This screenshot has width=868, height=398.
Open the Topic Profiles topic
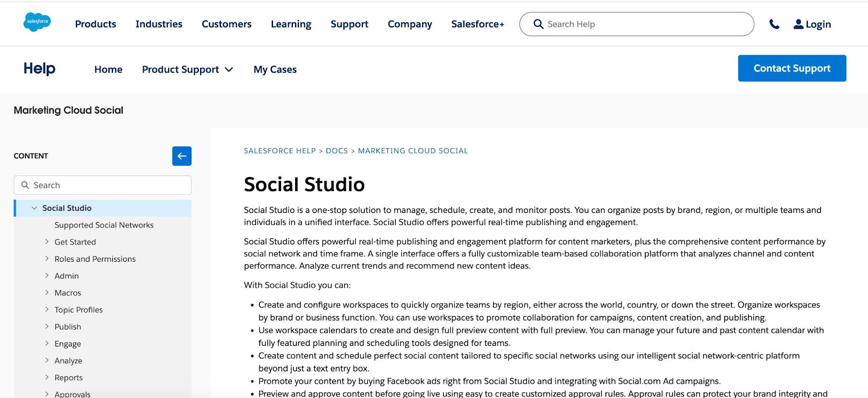coord(78,309)
